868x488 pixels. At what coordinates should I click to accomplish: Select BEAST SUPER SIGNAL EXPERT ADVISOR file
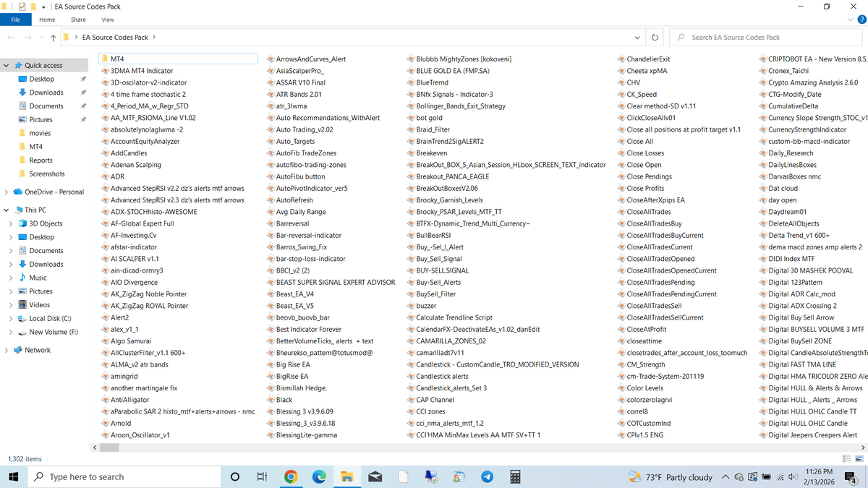pyautogui.click(x=331, y=282)
